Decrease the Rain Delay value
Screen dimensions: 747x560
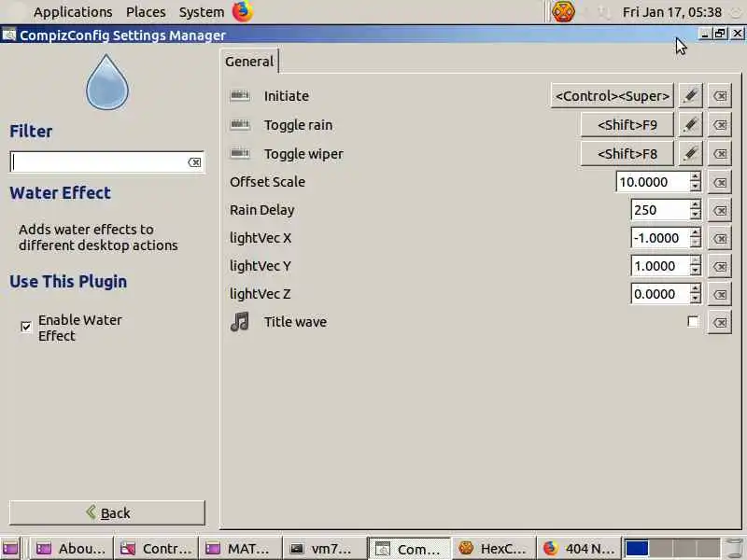coord(695,215)
